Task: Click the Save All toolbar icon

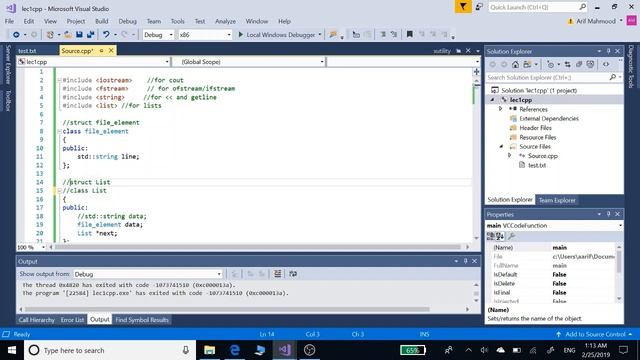Action: (91, 35)
